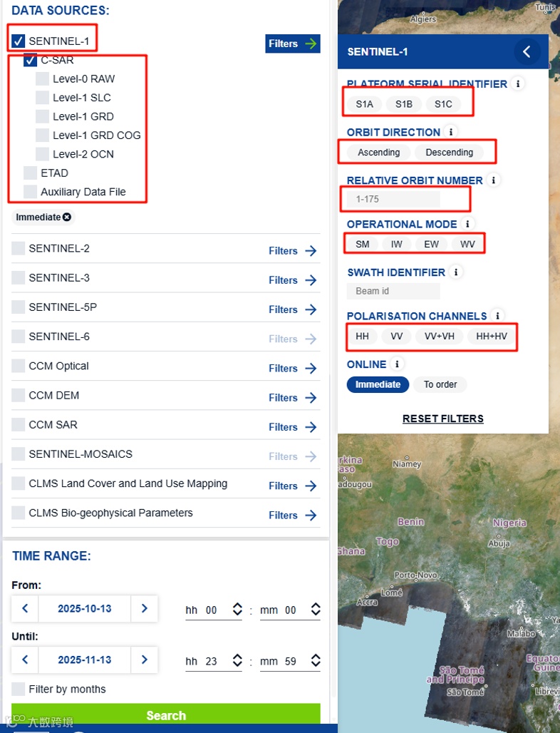The image size is (560, 733).
Task: Open Filters for SENTINEL-5P
Action: point(293,310)
